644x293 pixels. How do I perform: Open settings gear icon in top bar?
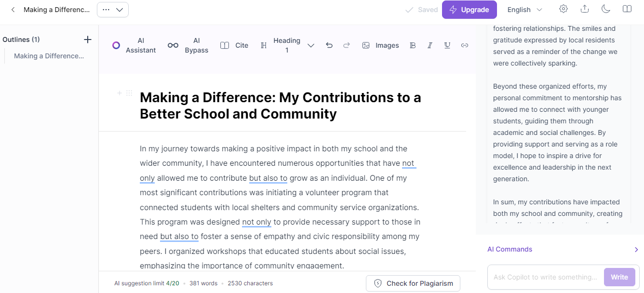tap(563, 9)
